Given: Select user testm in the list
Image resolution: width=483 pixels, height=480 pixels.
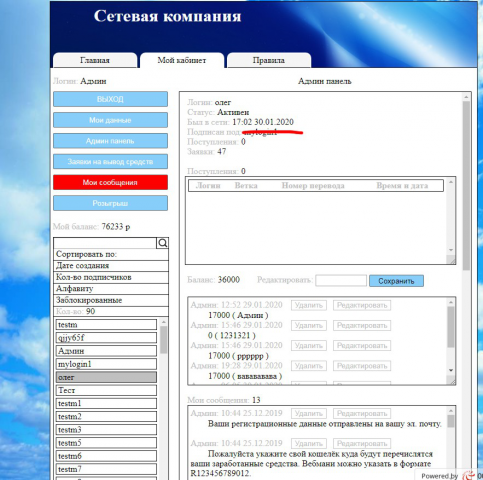Looking at the screenshot, I should (x=106, y=325).
